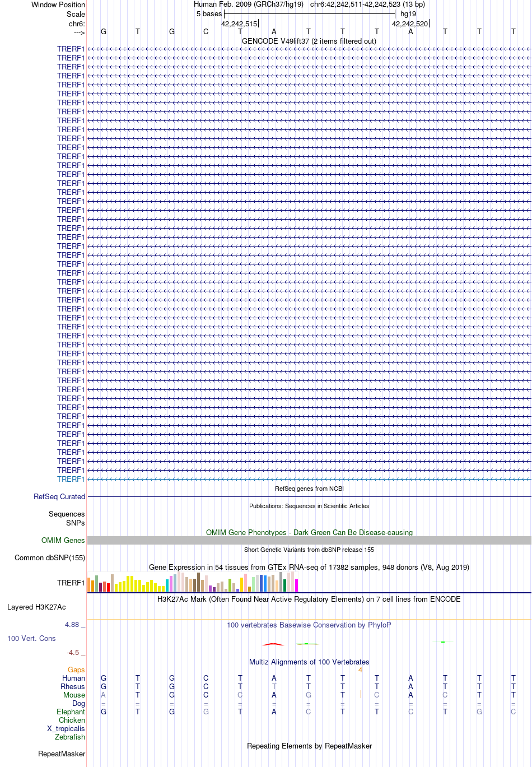Click the Dog alignment row label
The width and height of the screenshot is (532, 767).
point(78,703)
